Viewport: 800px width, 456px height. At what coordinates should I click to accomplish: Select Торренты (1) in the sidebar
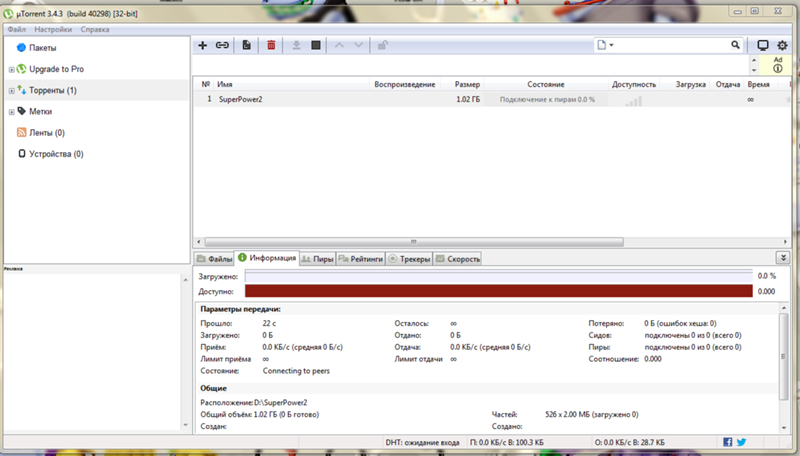pyautogui.click(x=53, y=90)
